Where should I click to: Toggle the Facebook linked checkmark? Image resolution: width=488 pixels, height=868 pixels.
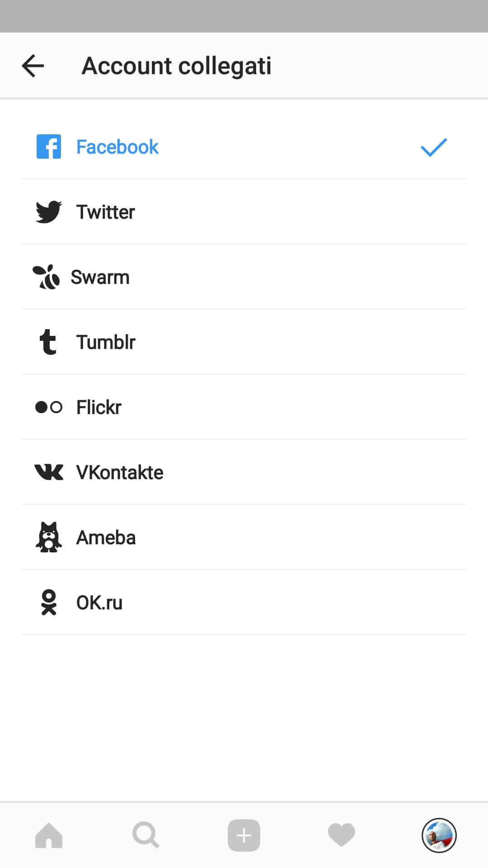click(434, 147)
